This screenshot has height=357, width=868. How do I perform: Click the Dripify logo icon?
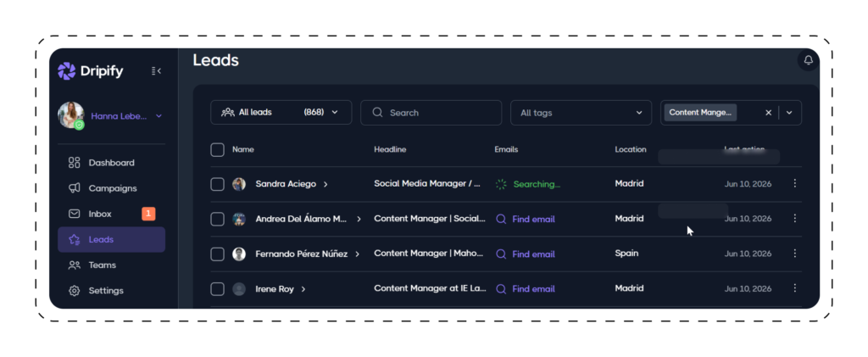[66, 71]
